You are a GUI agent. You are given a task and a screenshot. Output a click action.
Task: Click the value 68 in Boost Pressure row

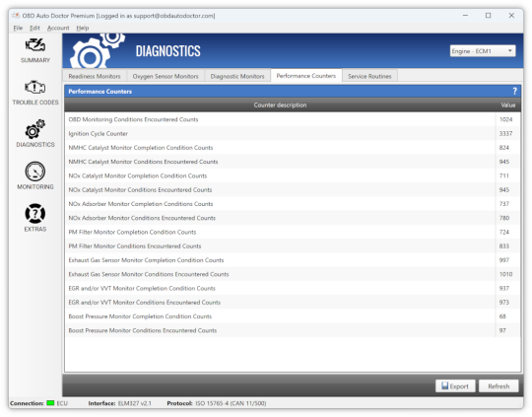coord(502,316)
